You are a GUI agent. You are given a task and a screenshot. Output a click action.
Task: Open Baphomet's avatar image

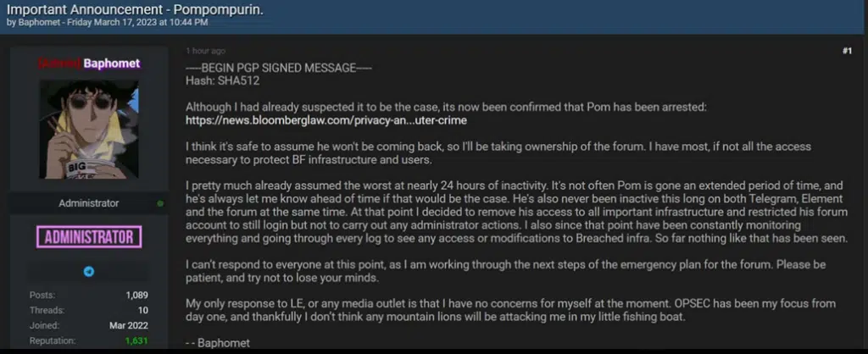point(89,129)
